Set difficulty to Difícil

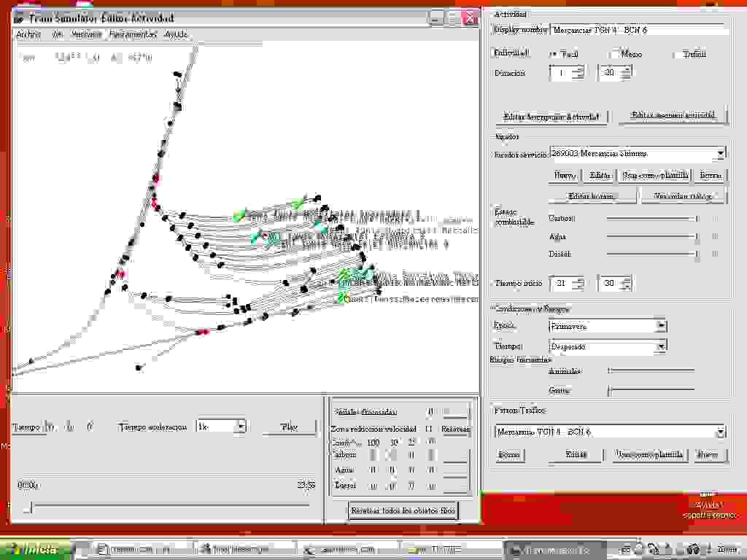[x=677, y=54]
